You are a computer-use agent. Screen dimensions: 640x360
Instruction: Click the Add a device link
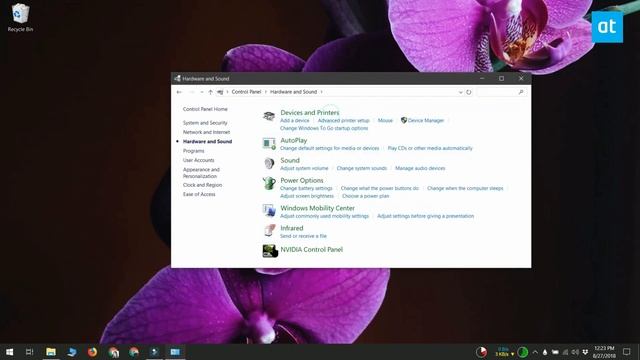(294, 121)
